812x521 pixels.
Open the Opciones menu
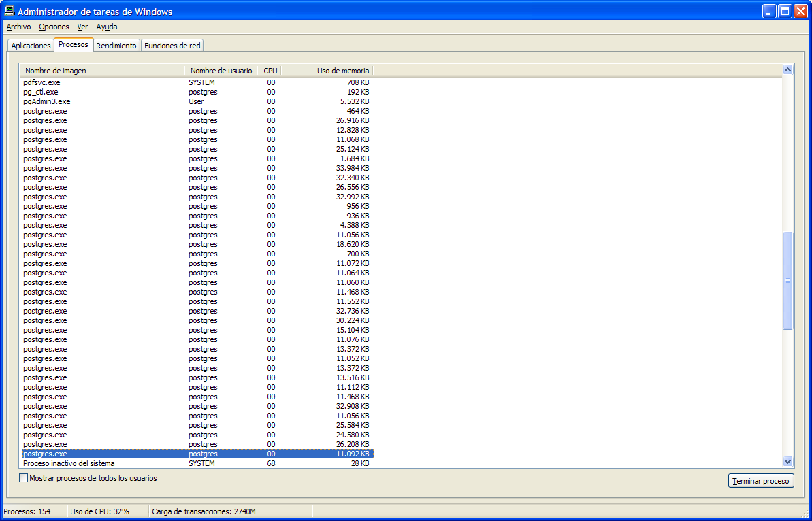[x=54, y=27]
